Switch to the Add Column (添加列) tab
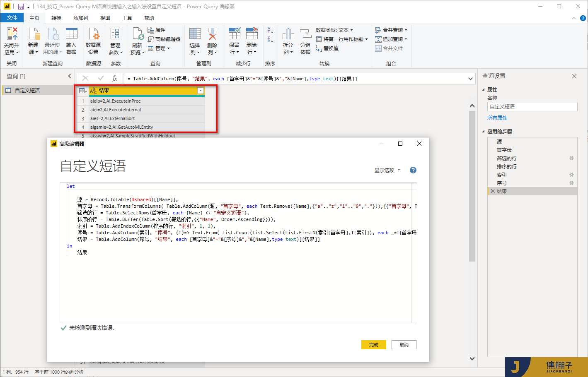588x377 pixels. (81, 18)
